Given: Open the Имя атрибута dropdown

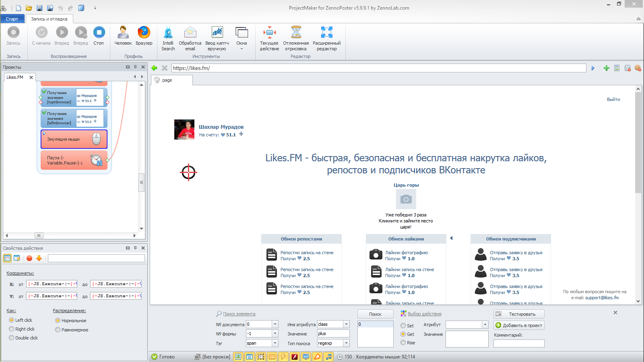Looking at the screenshot, I should coord(346,324).
